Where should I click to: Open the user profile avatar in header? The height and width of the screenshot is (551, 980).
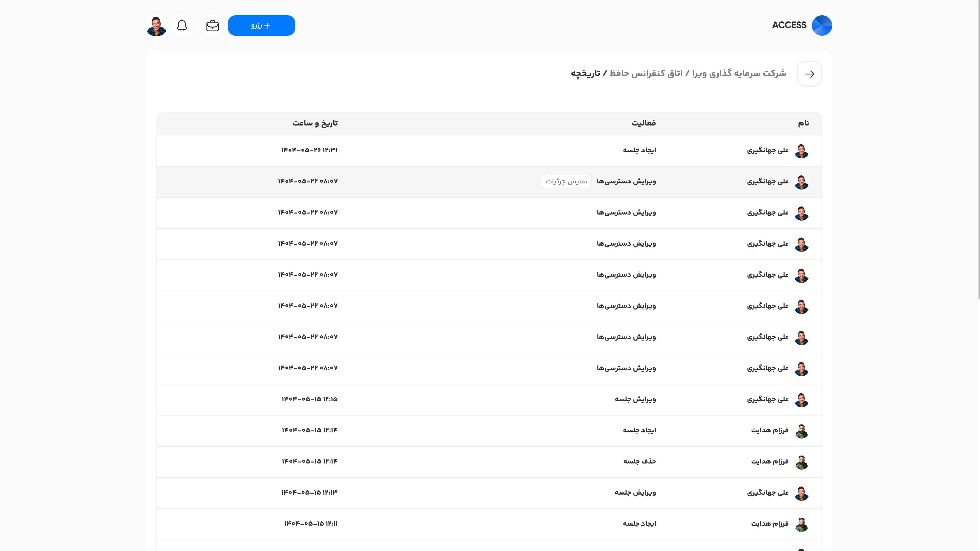[156, 26]
